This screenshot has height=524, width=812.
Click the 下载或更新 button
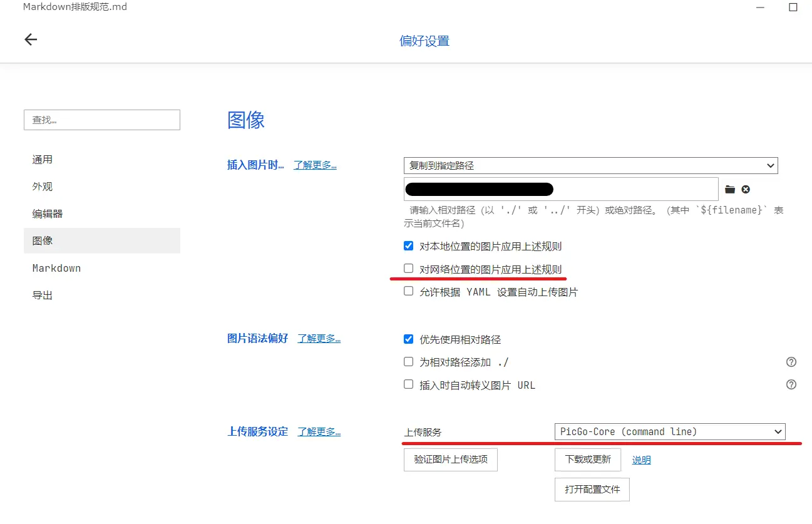(x=588, y=460)
